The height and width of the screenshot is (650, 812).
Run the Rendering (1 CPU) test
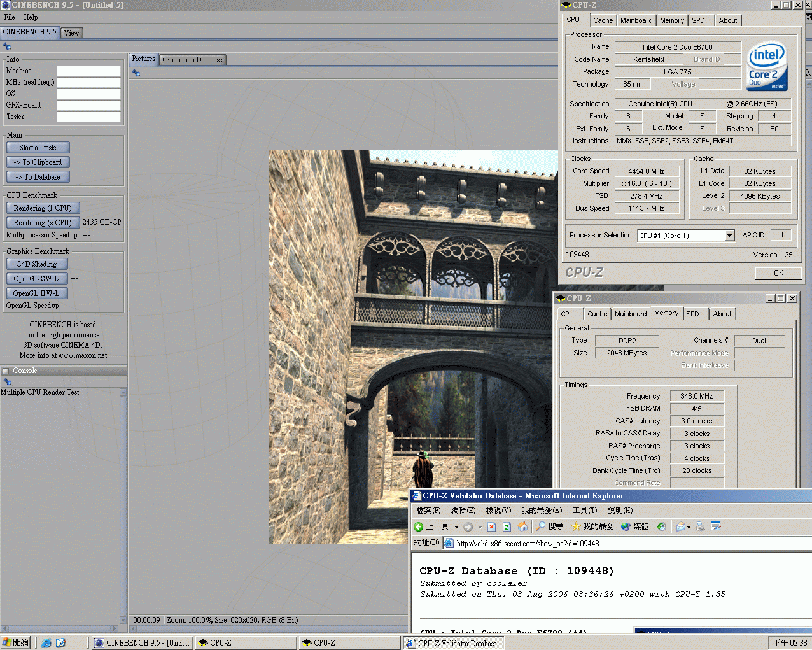click(x=43, y=208)
